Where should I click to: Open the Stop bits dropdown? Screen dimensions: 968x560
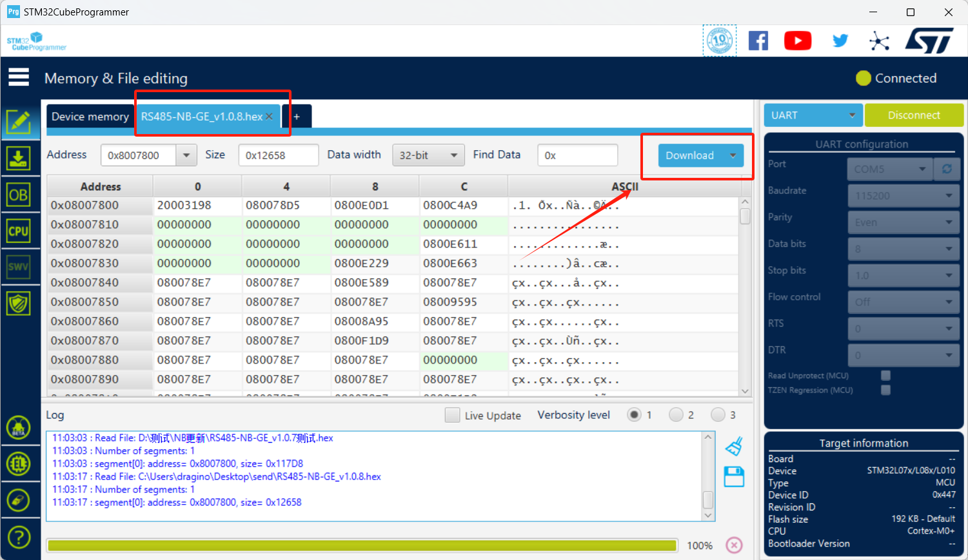[x=903, y=276]
